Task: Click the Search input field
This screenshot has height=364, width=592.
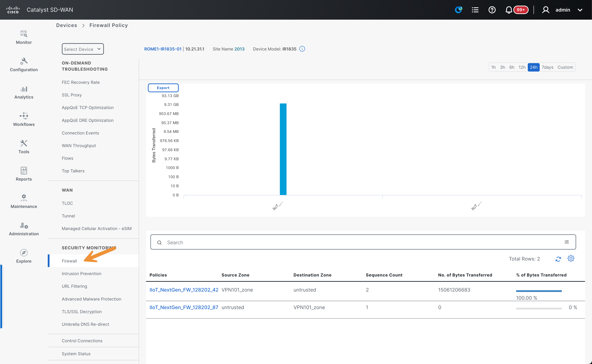Action: click(x=363, y=242)
